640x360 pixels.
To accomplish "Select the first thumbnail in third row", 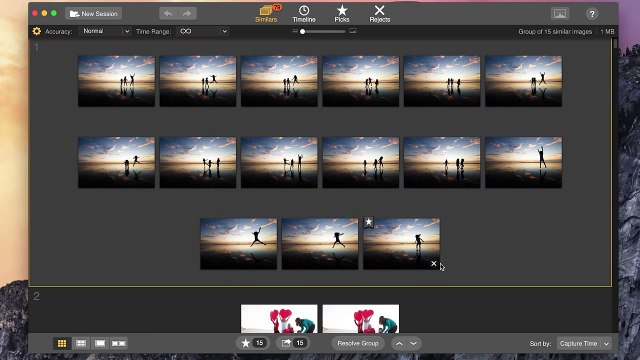I will coord(238,244).
